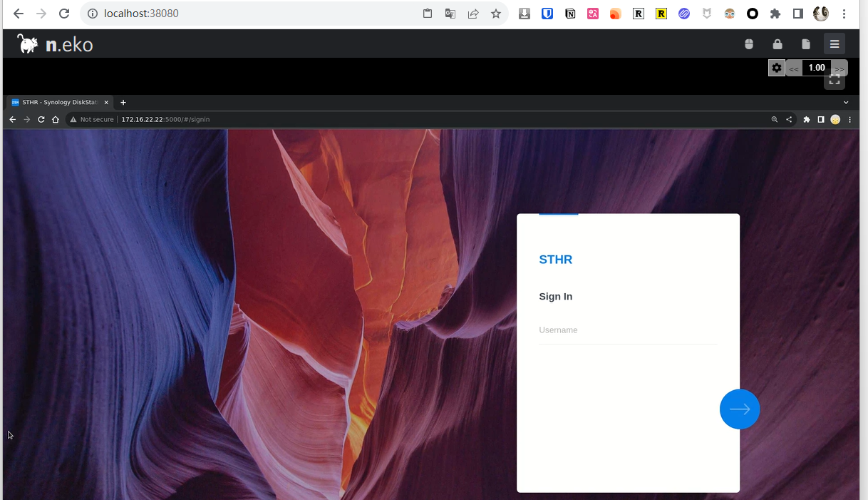This screenshot has width=868, height=500.
Task: Focus the Username input field
Action: click(628, 330)
